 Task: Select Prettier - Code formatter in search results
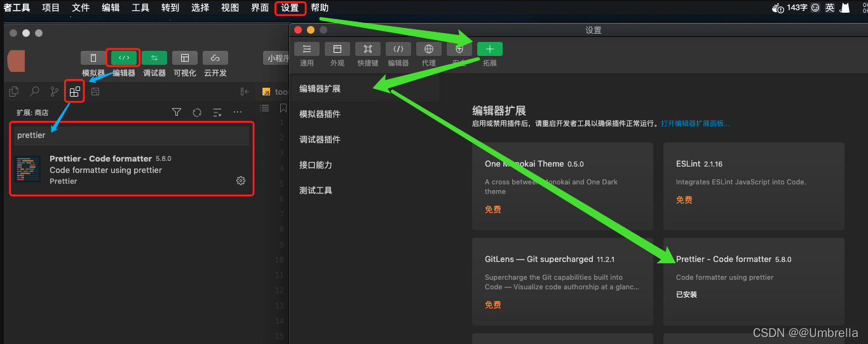(x=132, y=170)
